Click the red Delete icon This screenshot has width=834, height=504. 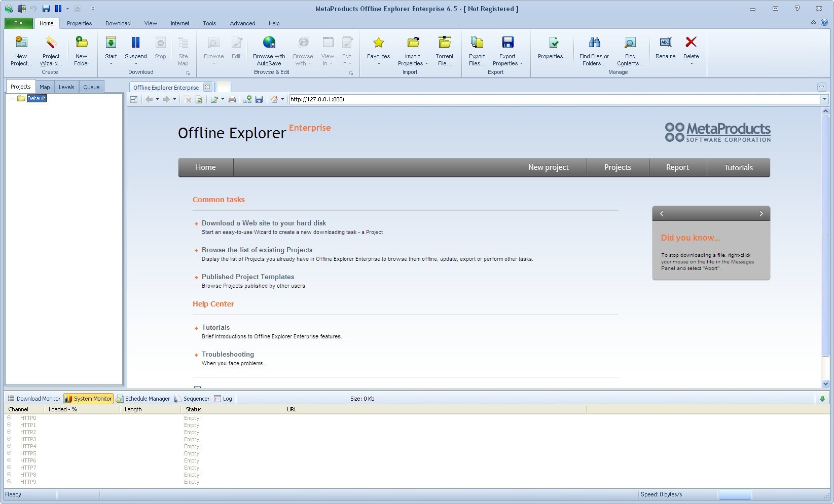pyautogui.click(x=691, y=43)
